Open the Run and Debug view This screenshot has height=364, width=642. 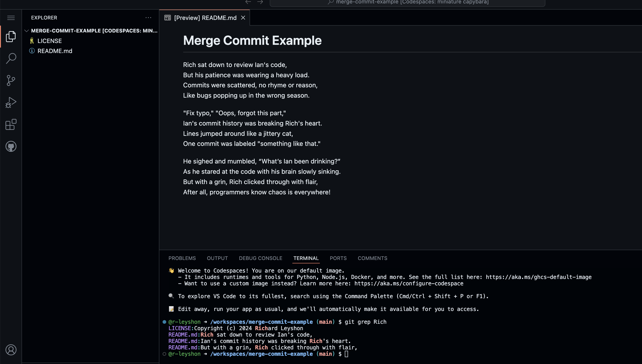[11, 102]
